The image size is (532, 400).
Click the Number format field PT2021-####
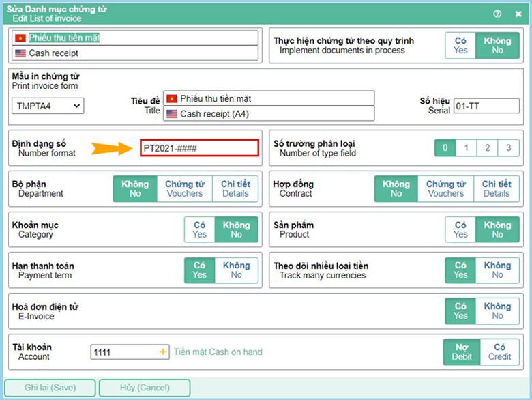199,148
